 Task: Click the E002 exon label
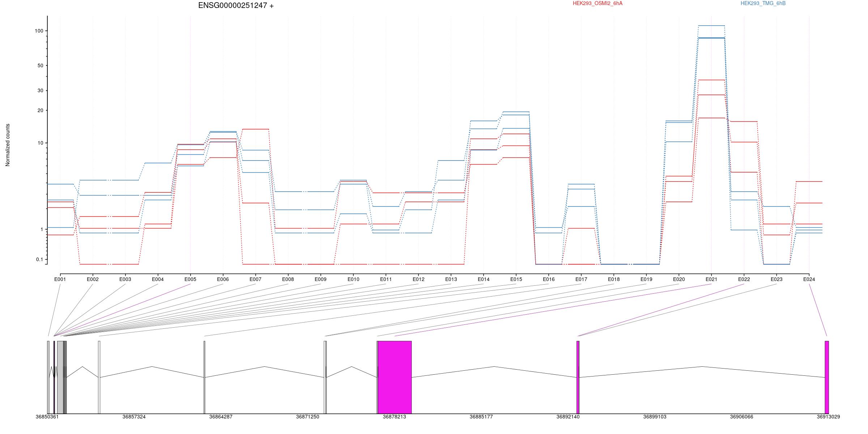coord(93,279)
